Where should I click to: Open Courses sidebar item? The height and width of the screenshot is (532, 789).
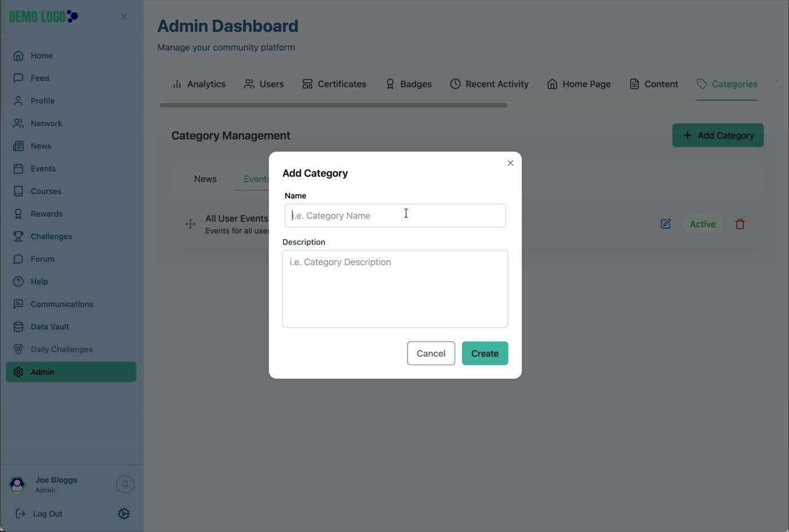pos(71,191)
